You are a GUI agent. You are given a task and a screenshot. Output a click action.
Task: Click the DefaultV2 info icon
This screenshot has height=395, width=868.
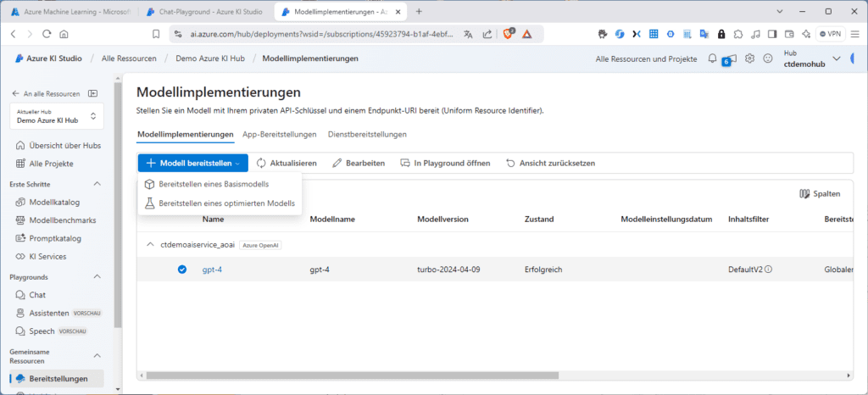coord(769,270)
